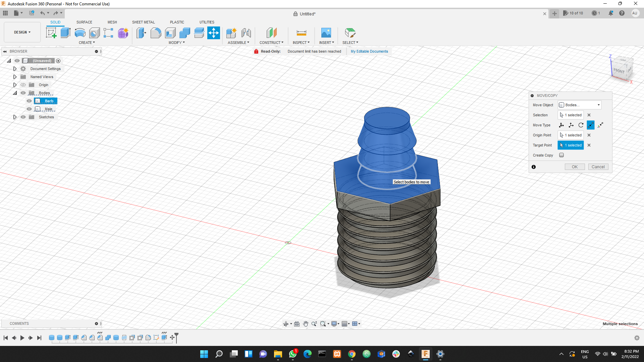
Task: Select the Press Pull tool
Action: [x=141, y=33]
